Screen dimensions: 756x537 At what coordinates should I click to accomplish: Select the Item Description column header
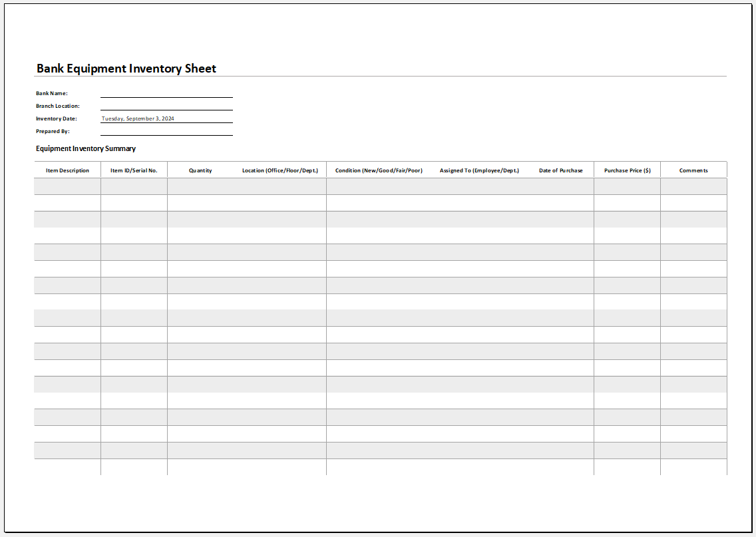tap(67, 170)
